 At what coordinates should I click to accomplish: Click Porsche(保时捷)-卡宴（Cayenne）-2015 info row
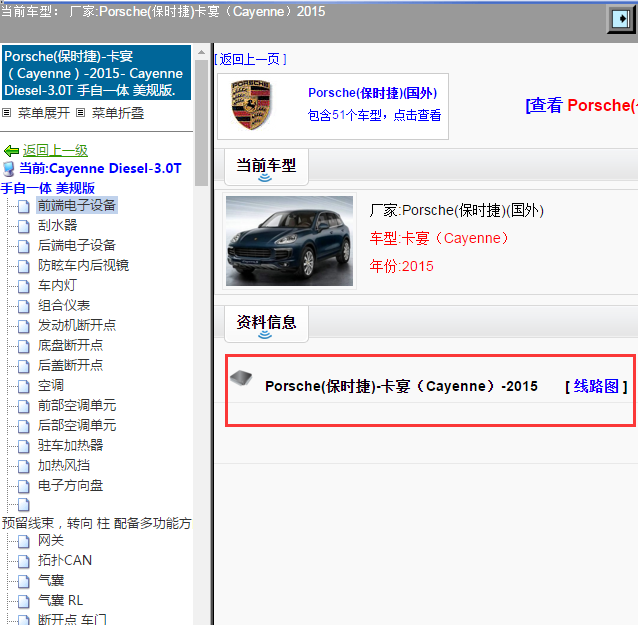(x=401, y=386)
